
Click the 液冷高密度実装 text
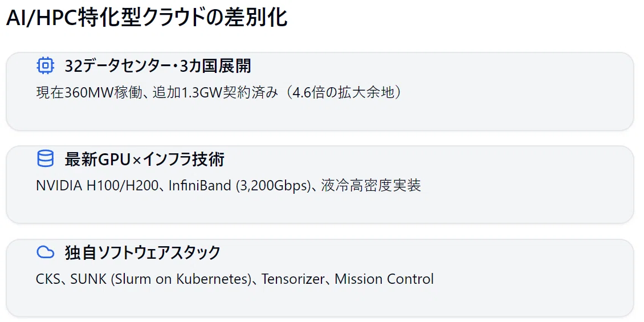tap(371, 186)
